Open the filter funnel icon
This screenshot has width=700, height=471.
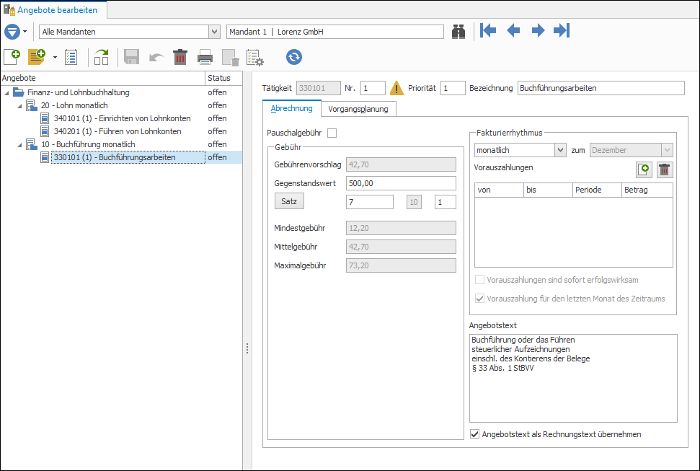12,32
